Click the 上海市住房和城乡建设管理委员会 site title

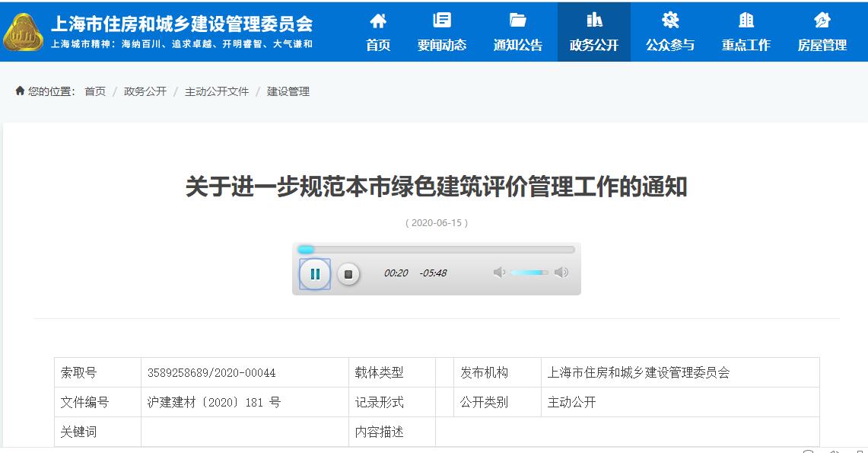click(182, 24)
